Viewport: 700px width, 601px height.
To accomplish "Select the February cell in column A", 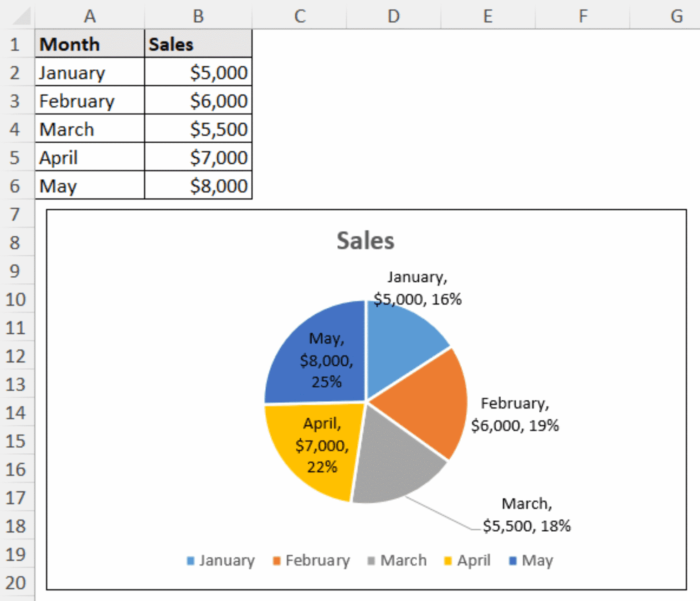I will point(90,101).
